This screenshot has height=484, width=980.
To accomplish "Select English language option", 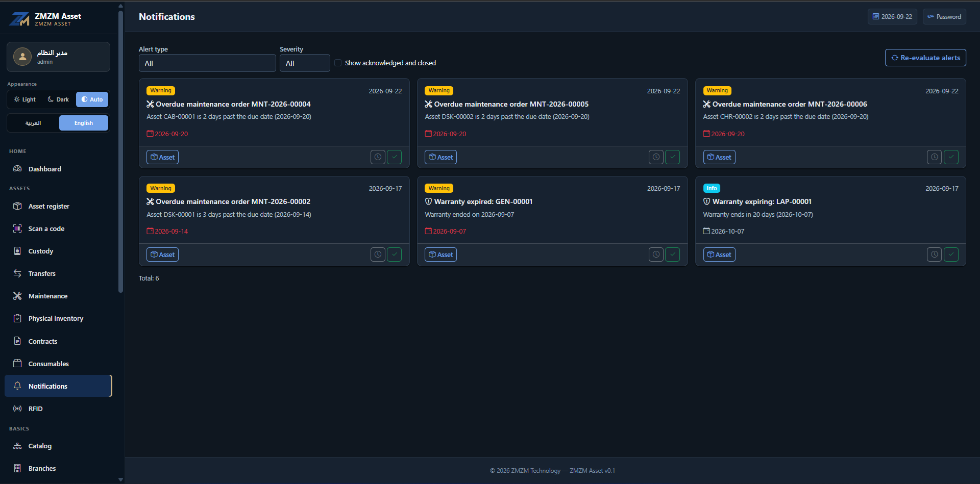I will 84,123.
